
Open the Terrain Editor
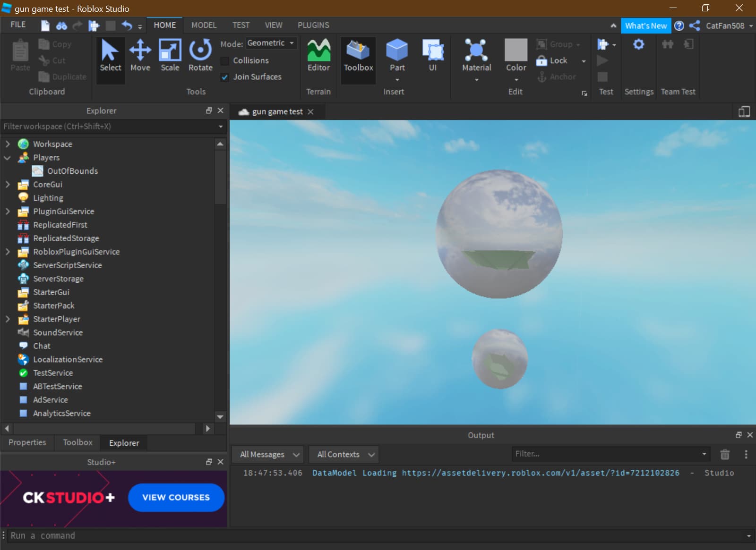[x=318, y=56]
